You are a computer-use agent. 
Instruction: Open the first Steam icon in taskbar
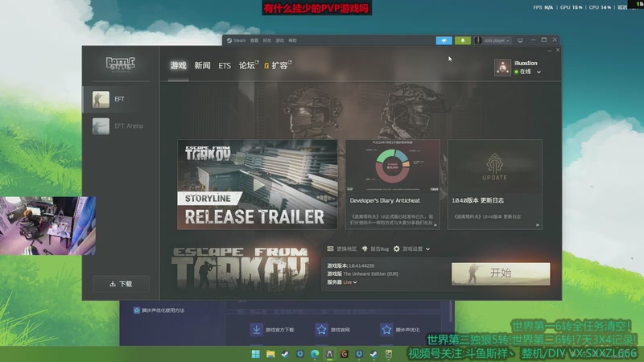pyautogui.click(x=285, y=354)
